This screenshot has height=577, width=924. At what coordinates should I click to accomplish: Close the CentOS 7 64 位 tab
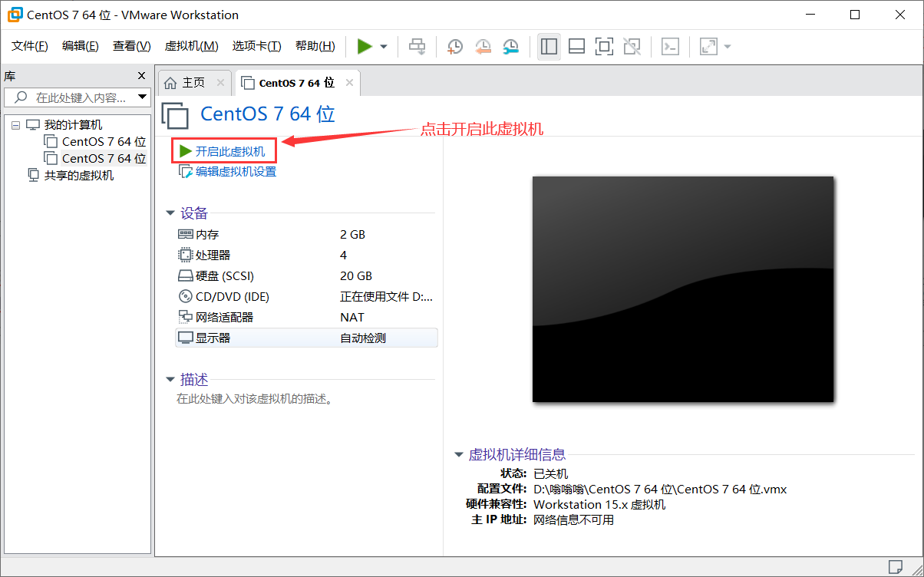pos(349,83)
